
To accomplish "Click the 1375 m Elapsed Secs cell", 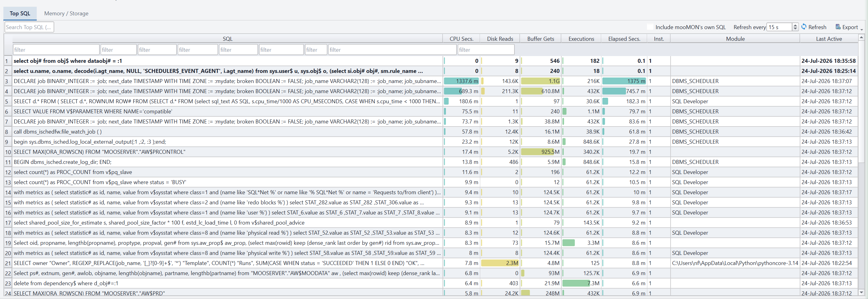I will tap(624, 81).
